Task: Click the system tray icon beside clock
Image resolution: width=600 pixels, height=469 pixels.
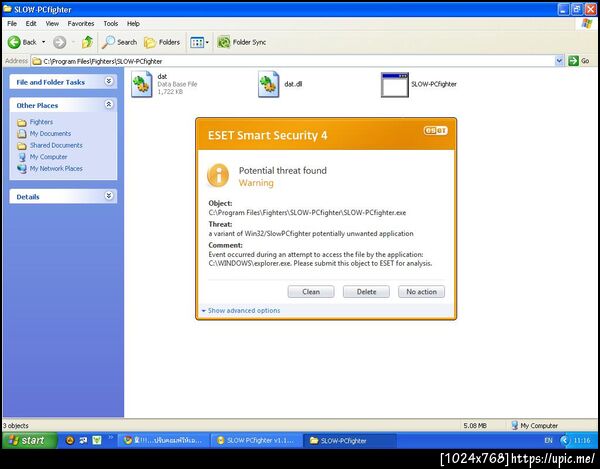Action: coord(565,441)
